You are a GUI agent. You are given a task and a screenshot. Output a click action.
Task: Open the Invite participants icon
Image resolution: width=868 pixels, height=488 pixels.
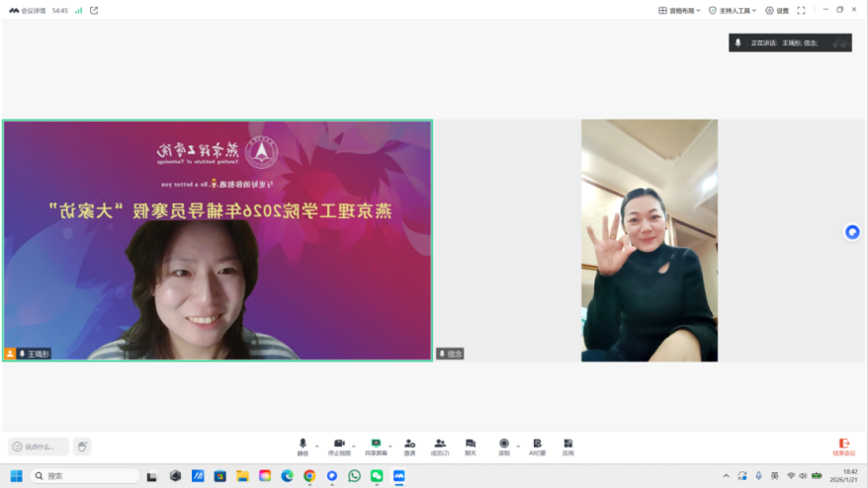409,446
